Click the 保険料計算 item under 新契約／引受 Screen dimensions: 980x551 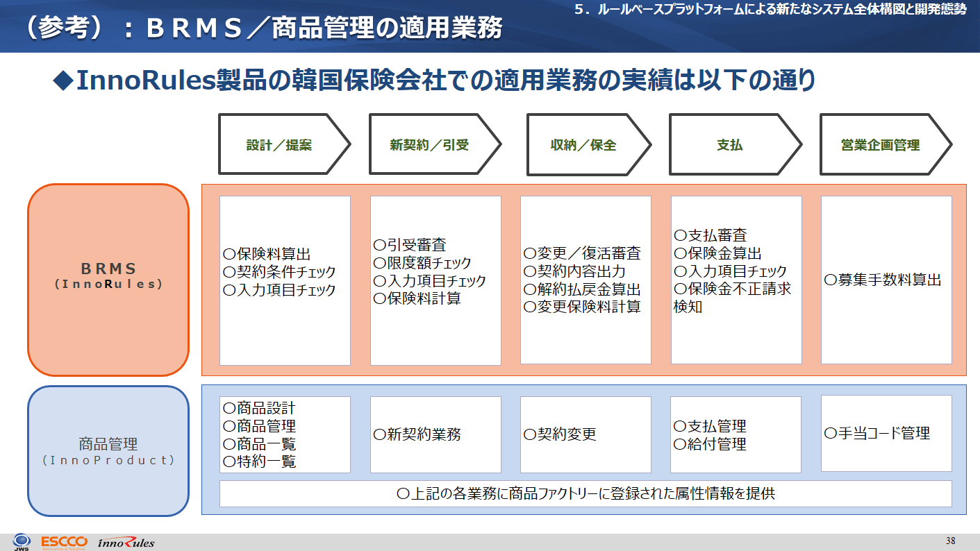[417, 299]
